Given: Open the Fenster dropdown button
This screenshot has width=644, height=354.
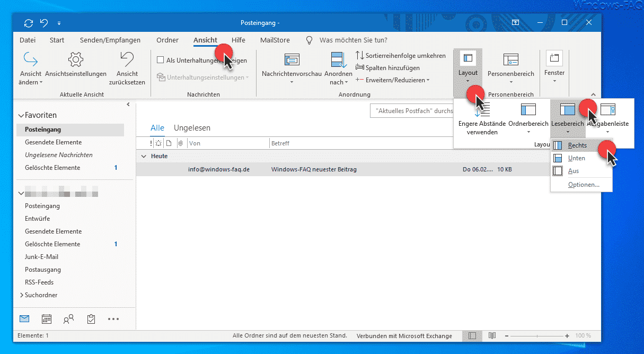Looking at the screenshot, I should tap(554, 67).
